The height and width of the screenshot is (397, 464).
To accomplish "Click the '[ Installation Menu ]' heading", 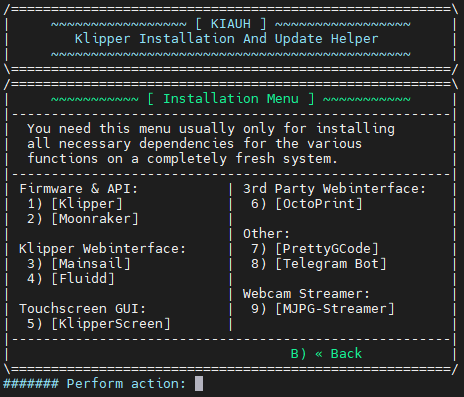I will coord(231,99).
